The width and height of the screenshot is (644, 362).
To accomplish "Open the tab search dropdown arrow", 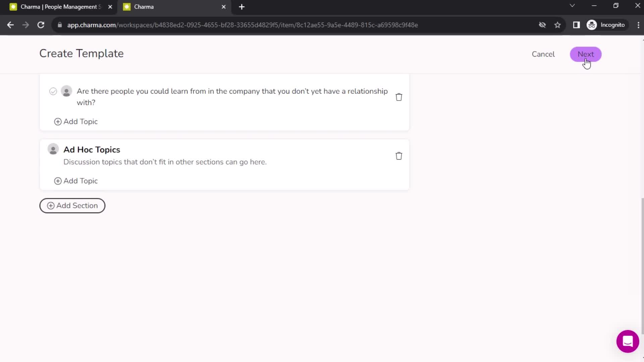I will (572, 6).
